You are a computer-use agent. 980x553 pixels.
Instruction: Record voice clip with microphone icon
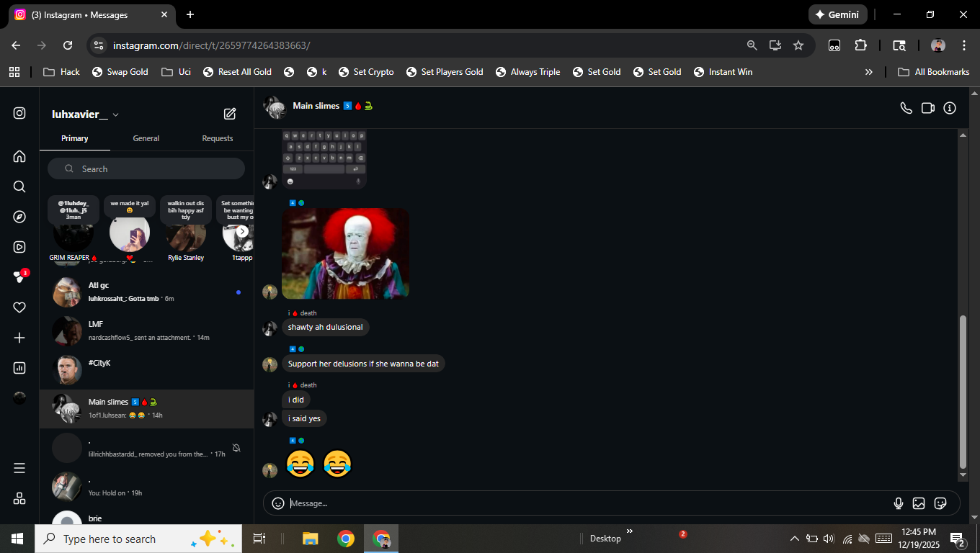pos(899,503)
